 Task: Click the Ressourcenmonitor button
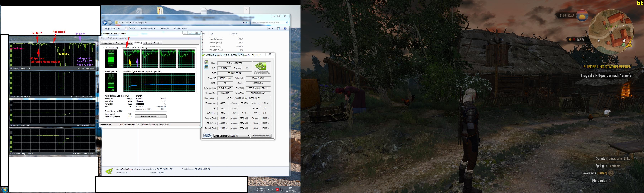coord(150,116)
